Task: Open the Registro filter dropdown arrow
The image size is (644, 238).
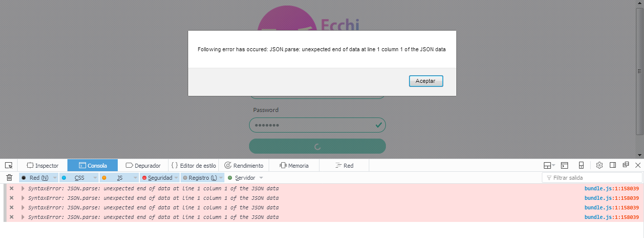Action: (221, 178)
